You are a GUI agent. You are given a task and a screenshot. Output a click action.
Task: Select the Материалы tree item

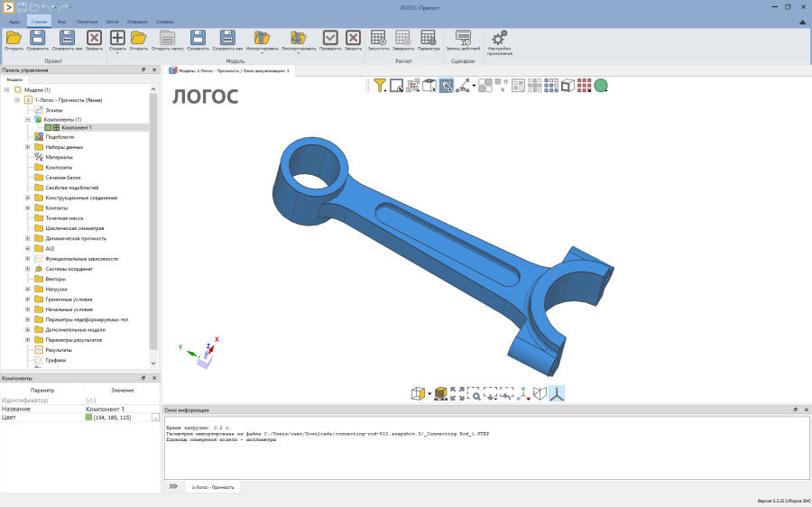(x=59, y=157)
